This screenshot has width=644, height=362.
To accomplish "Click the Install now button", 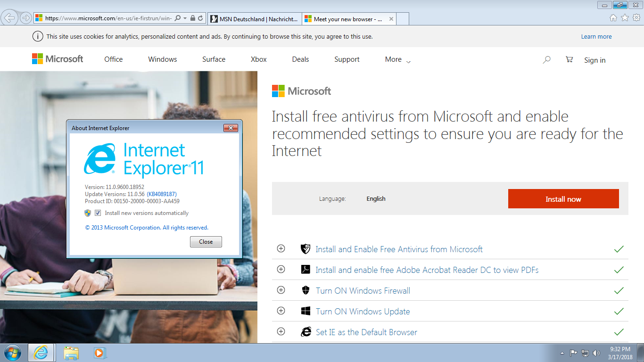I will click(563, 199).
